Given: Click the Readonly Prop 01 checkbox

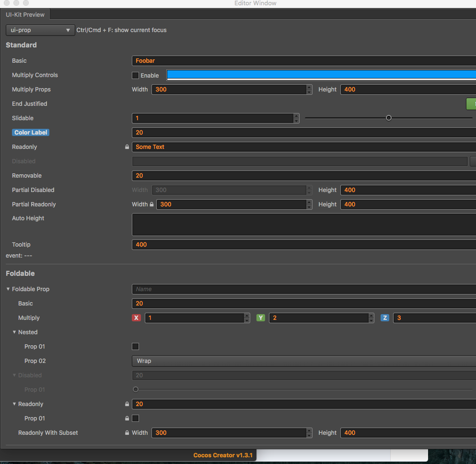Looking at the screenshot, I should [135, 418].
